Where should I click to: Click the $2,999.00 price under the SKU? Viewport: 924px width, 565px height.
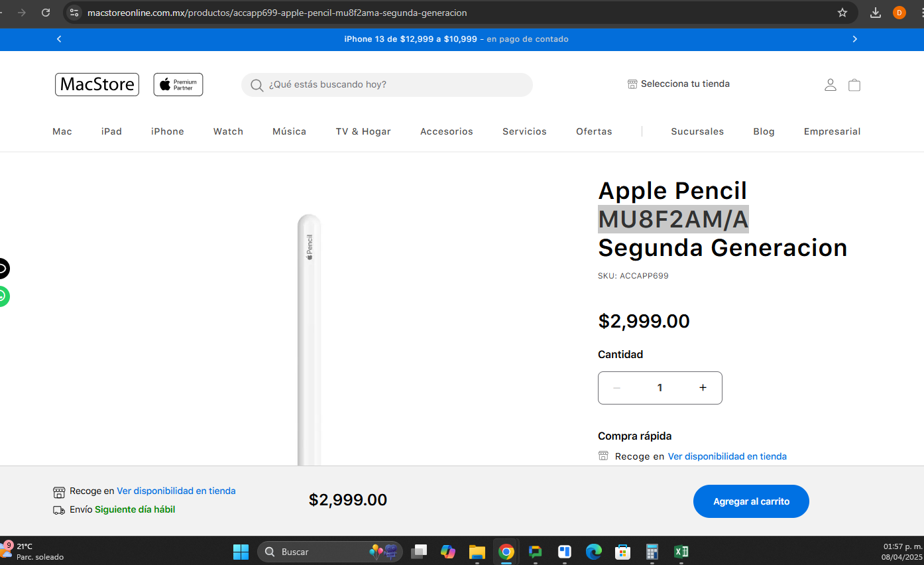pyautogui.click(x=644, y=321)
